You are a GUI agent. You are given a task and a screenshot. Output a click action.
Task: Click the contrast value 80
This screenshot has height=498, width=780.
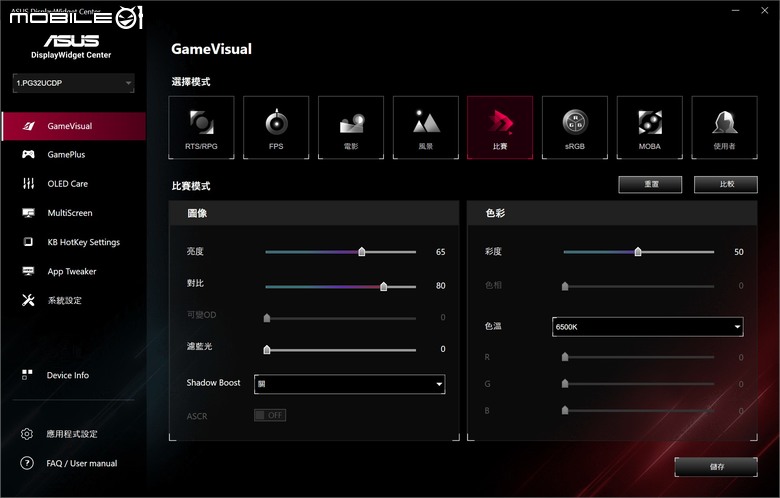[x=440, y=286]
